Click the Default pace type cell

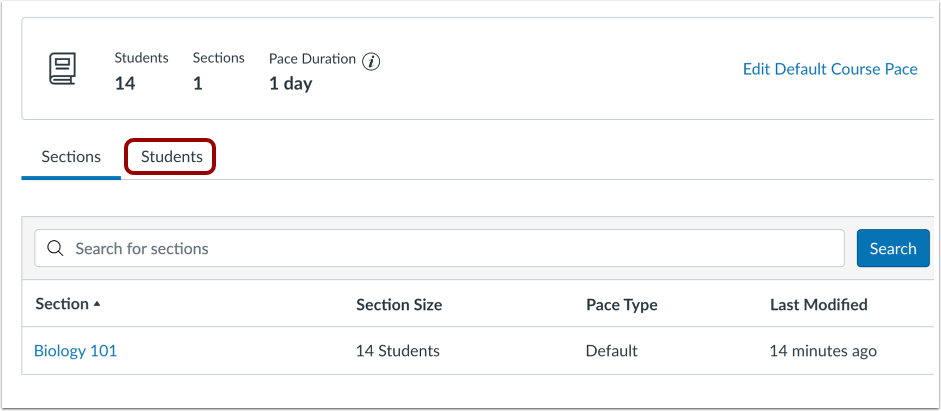(x=611, y=351)
